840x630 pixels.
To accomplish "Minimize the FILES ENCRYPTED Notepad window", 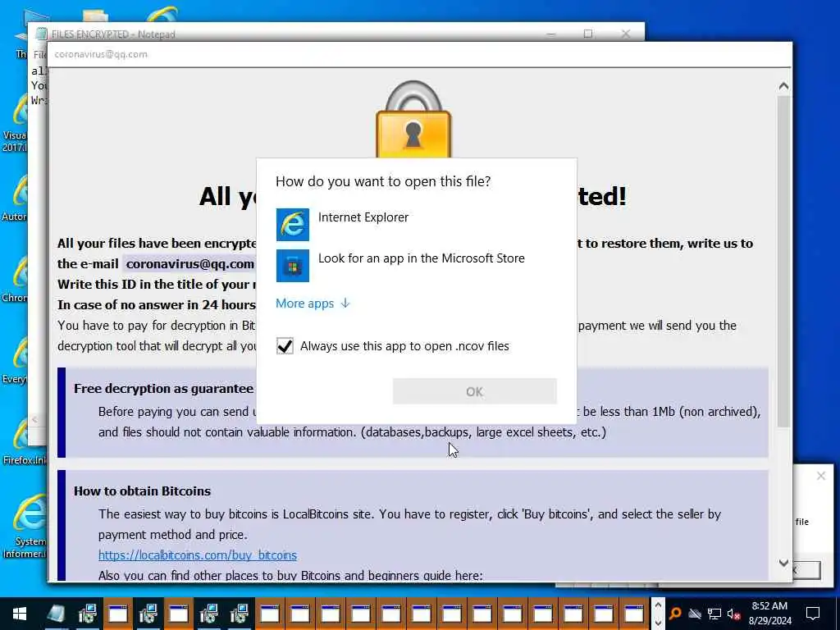I will tap(550, 34).
